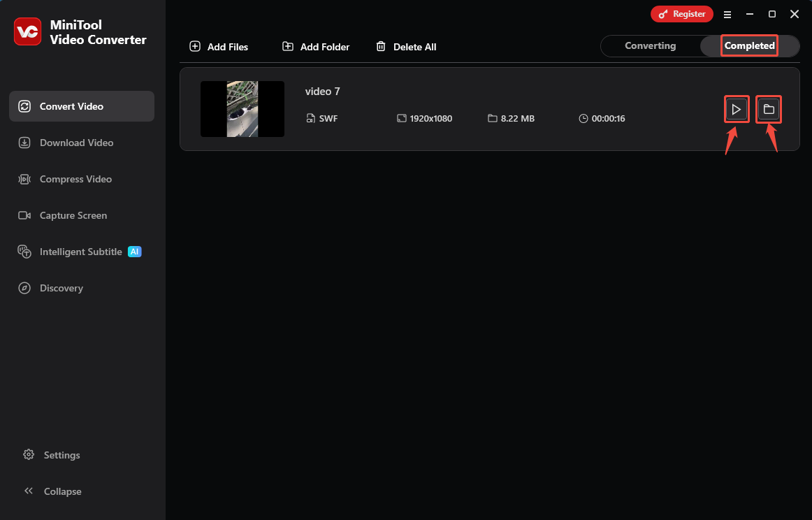The image size is (812, 520).
Task: Delete all completed files
Action: point(406,46)
